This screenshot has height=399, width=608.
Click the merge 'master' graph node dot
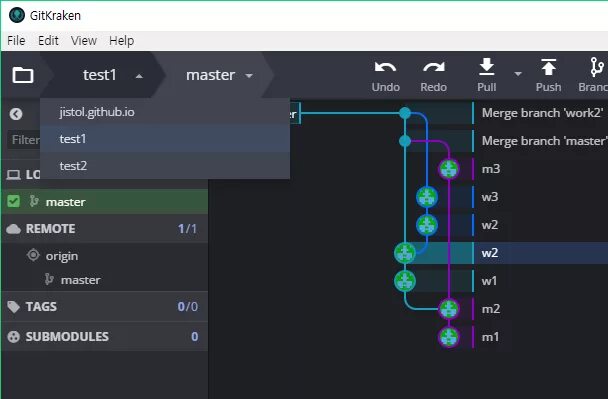tap(405, 141)
